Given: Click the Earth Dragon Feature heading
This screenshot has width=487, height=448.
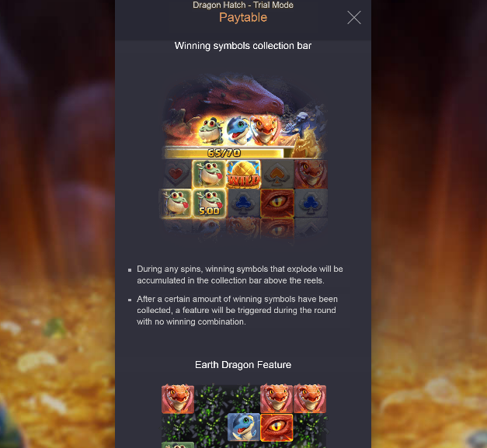Looking at the screenshot, I should click(x=243, y=364).
